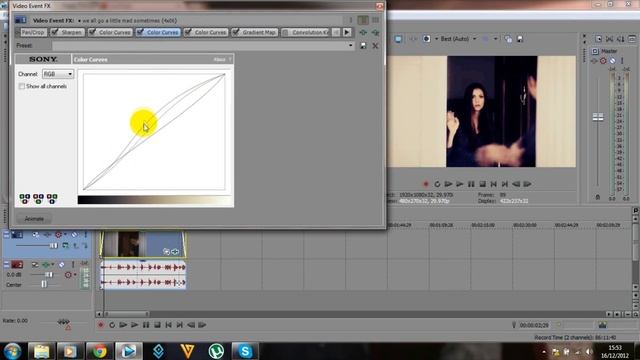Image resolution: width=640 pixels, height=360 pixels.
Task: Click the ? help button beside About
Action: (x=230, y=60)
